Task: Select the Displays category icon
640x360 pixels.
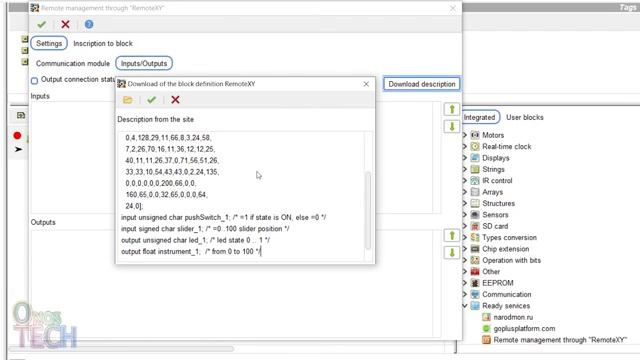Action: [475, 158]
